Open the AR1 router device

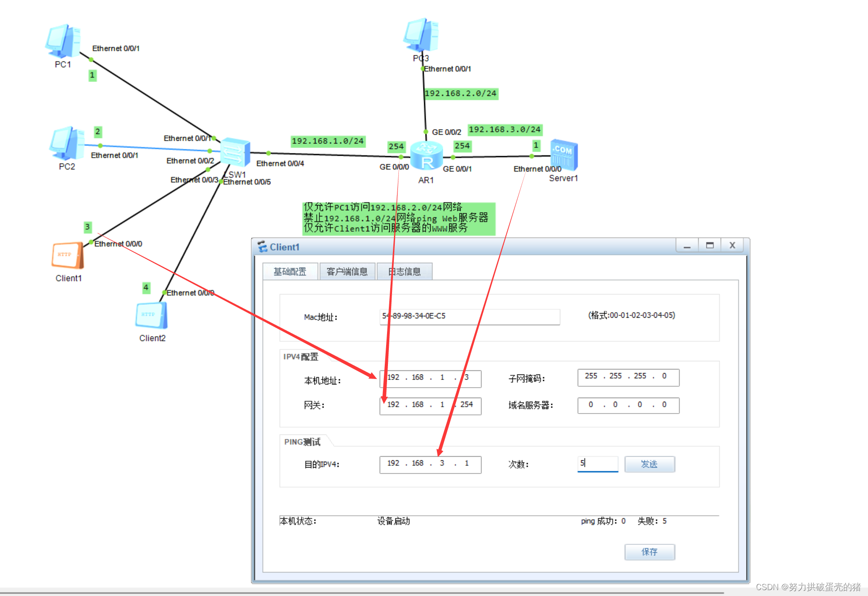(x=426, y=156)
